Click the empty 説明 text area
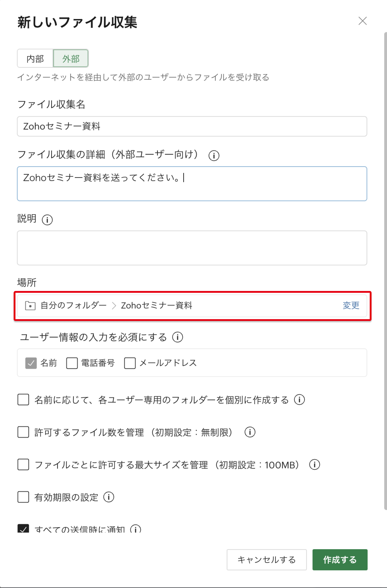The height and width of the screenshot is (588, 387). (192, 248)
